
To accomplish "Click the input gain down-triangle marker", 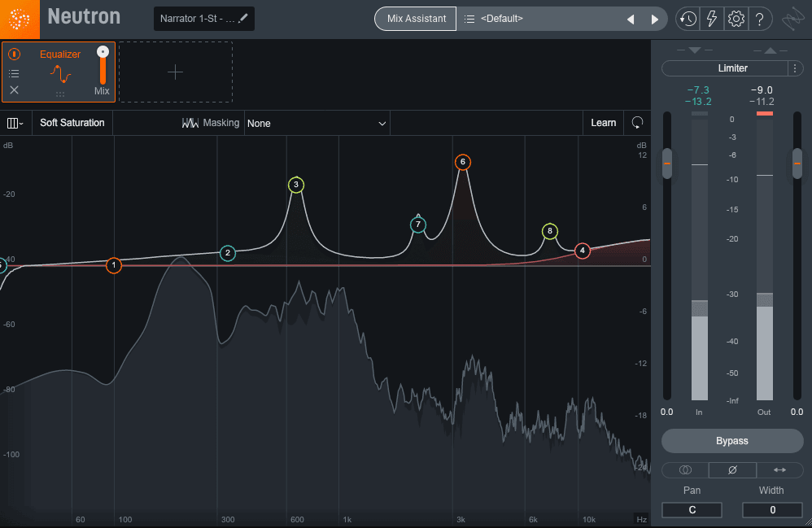I will pyautogui.click(x=695, y=50).
